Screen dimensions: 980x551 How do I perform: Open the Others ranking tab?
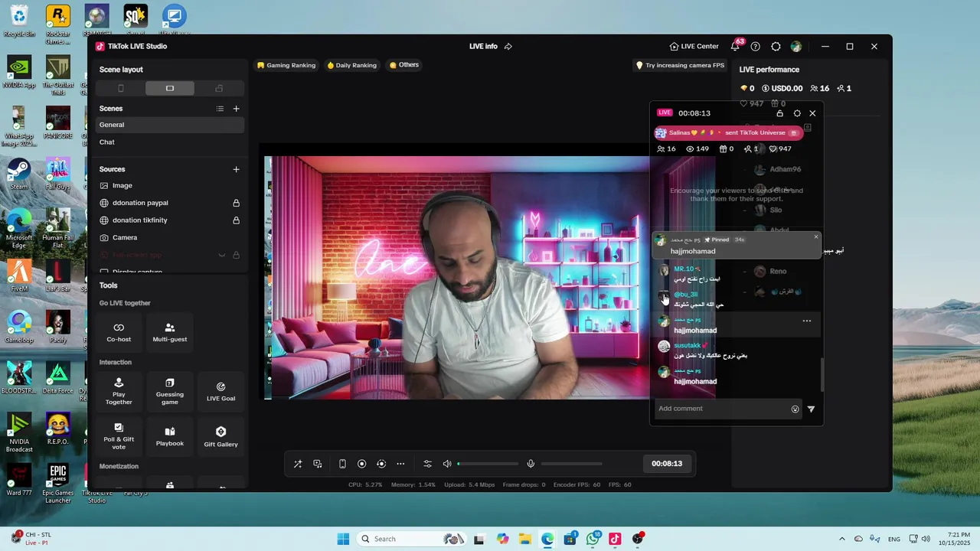click(x=404, y=65)
